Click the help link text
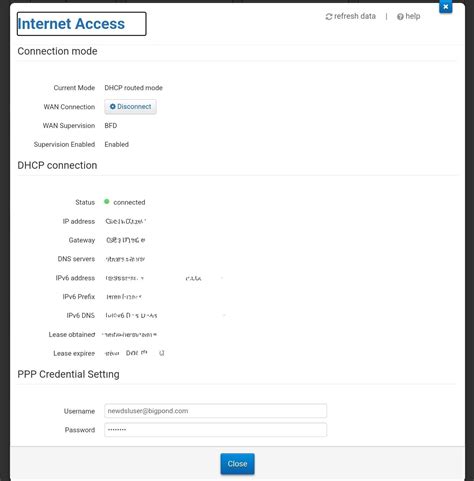474x481 pixels. pyautogui.click(x=413, y=16)
